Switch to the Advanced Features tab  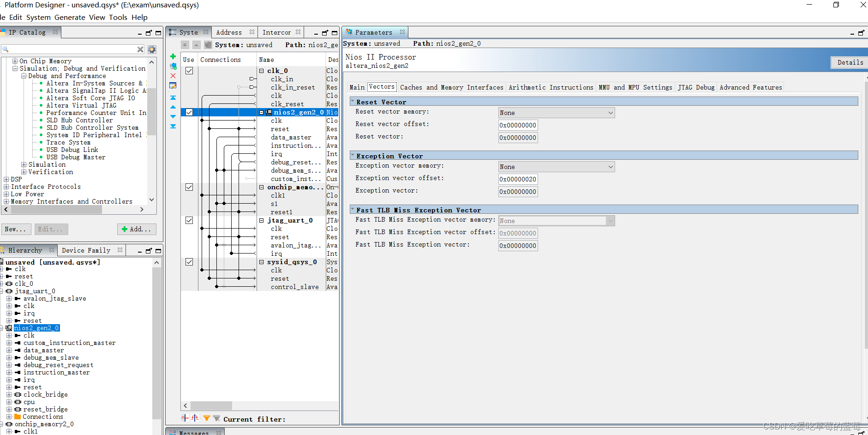(x=751, y=87)
